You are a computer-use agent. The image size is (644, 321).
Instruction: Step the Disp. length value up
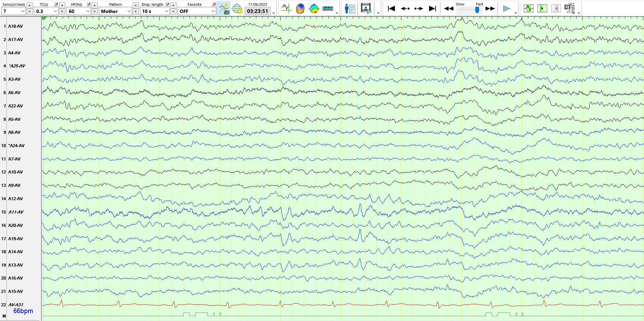click(x=173, y=5)
